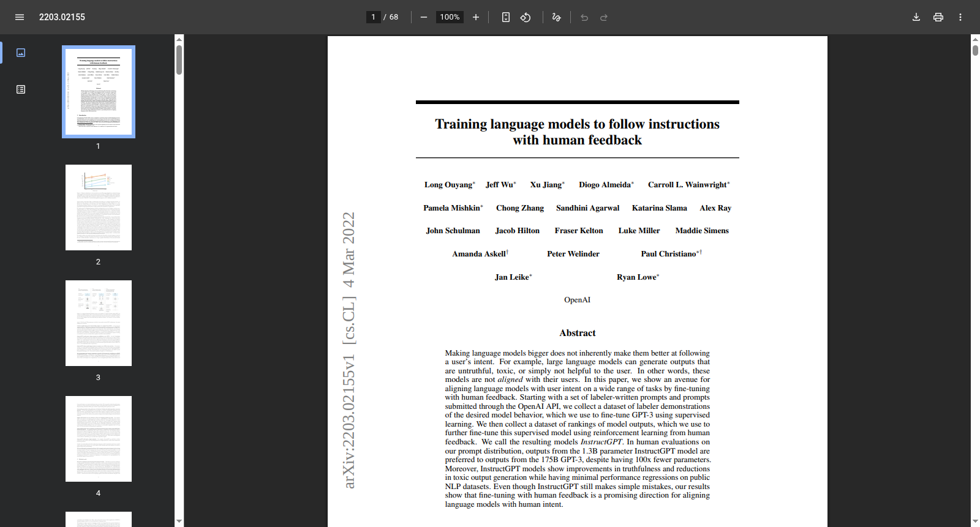Click author name 'Maddie Simens'
980x527 pixels.
702,231
